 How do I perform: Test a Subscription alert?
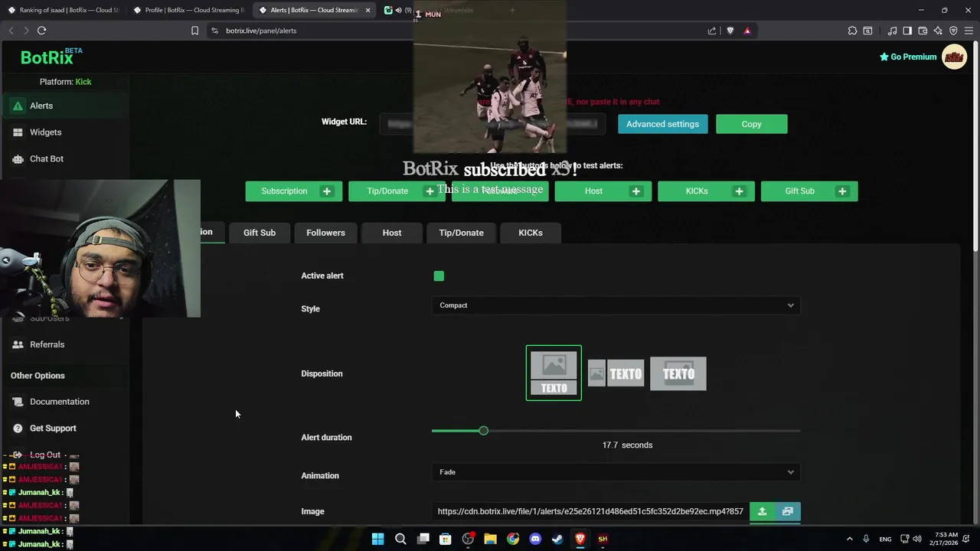pos(293,191)
